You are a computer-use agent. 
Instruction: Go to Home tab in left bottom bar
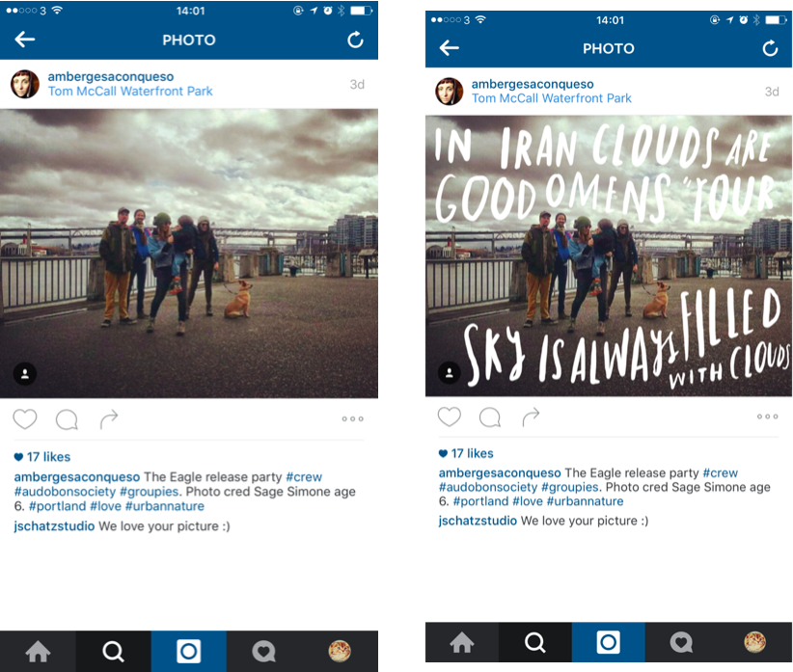38,652
